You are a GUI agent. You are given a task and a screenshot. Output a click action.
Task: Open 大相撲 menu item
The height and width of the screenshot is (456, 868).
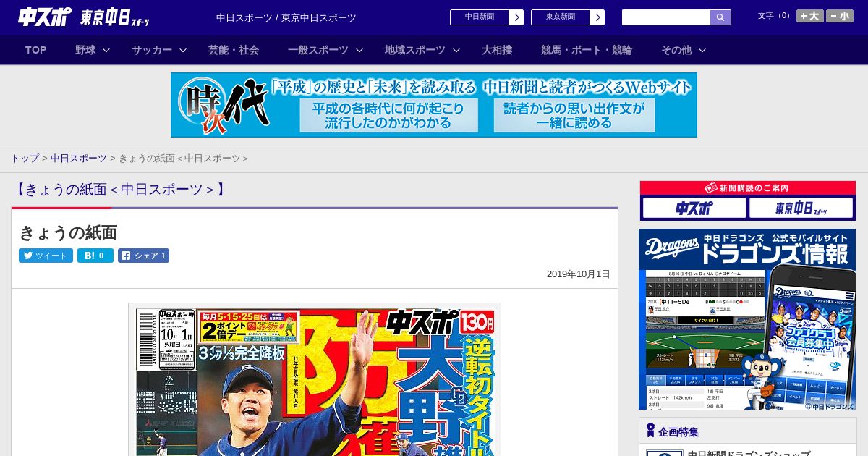tap(497, 50)
